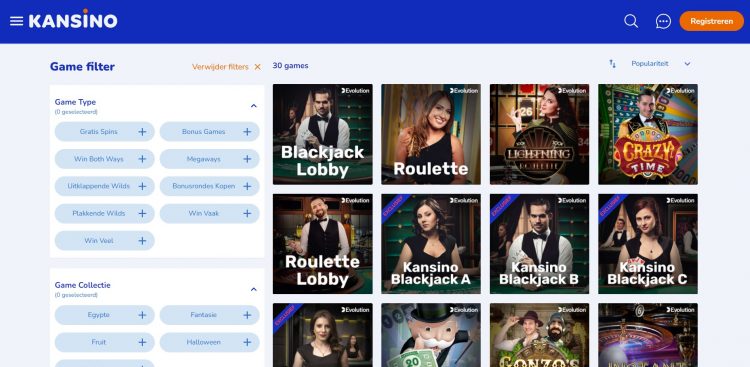Image resolution: width=750 pixels, height=367 pixels.
Task: Toggle the Win Both Ways filter
Action: (x=105, y=159)
